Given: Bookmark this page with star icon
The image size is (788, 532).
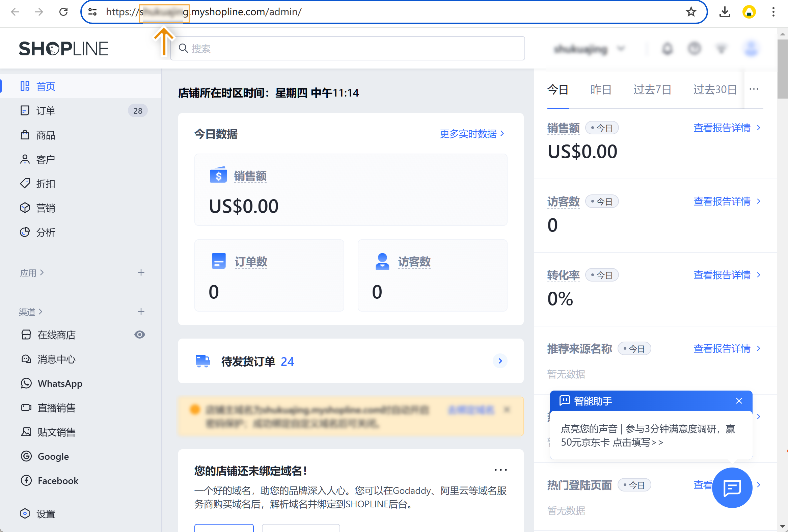Looking at the screenshot, I should pos(691,12).
